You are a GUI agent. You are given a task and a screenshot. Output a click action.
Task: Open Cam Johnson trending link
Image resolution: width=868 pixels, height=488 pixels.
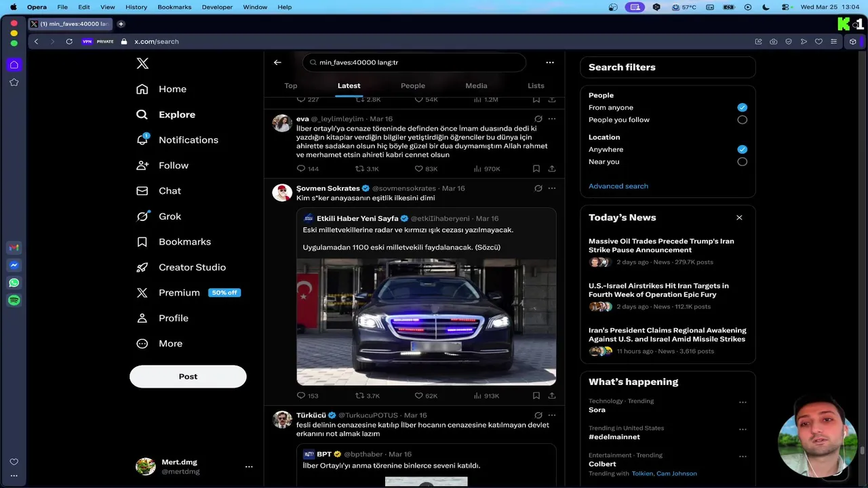click(677, 474)
